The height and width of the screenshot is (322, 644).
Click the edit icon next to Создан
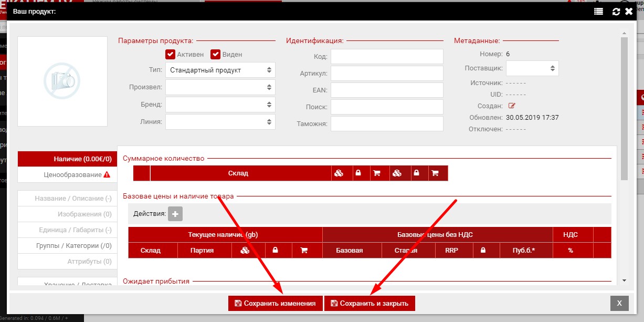(x=512, y=106)
